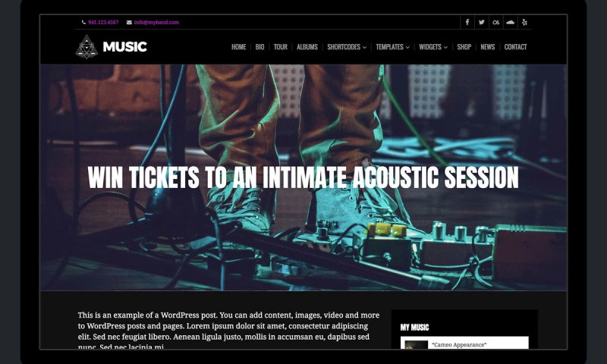607x364 pixels.
Task: Go to the Home menu item
Action: (x=238, y=47)
